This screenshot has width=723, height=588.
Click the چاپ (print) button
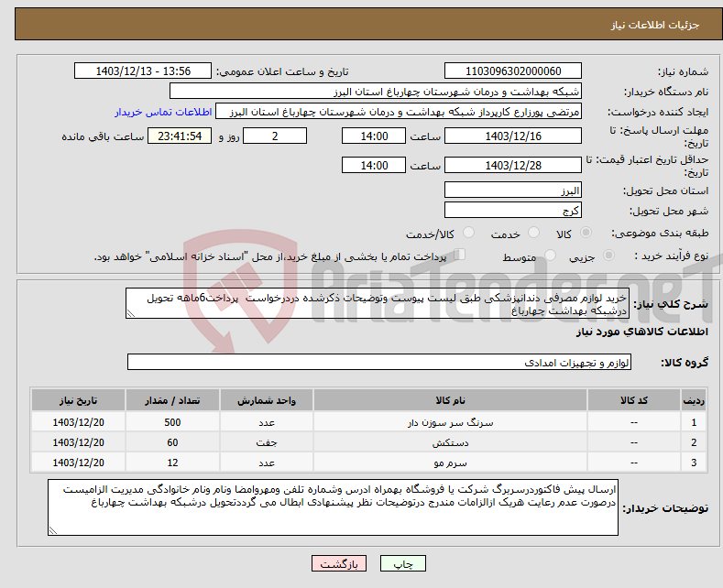pyautogui.click(x=402, y=563)
